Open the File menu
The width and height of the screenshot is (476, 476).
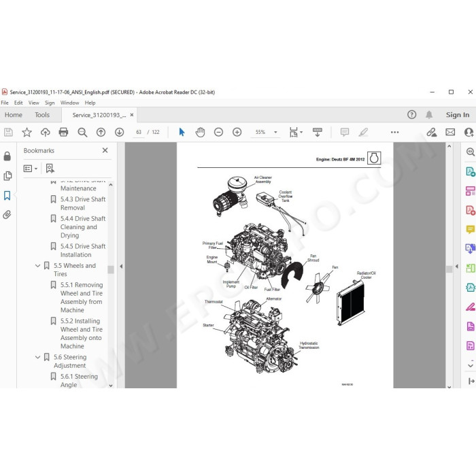pos(5,103)
